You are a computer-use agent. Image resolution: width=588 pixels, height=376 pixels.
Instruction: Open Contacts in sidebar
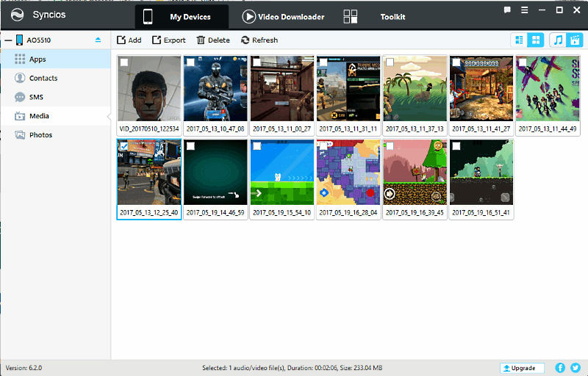point(56,78)
